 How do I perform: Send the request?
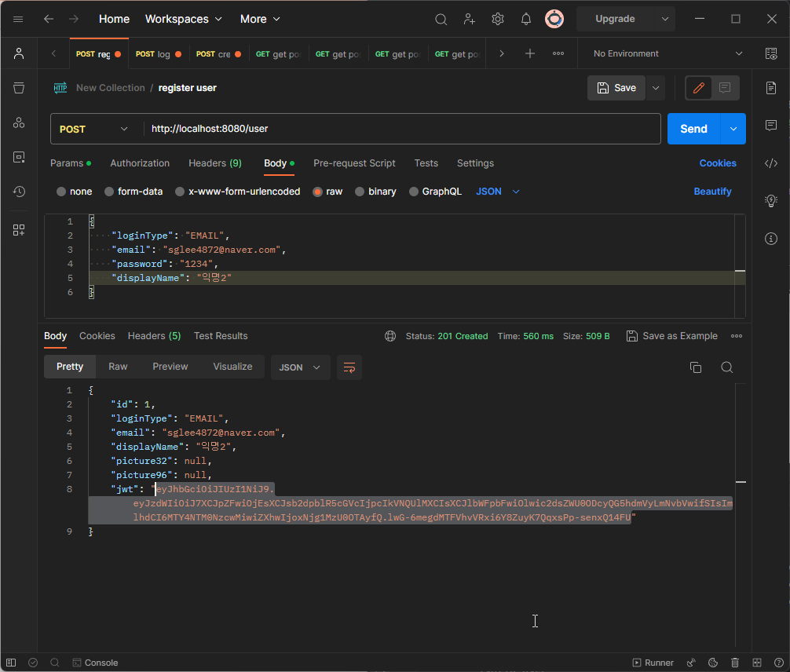[x=693, y=129]
